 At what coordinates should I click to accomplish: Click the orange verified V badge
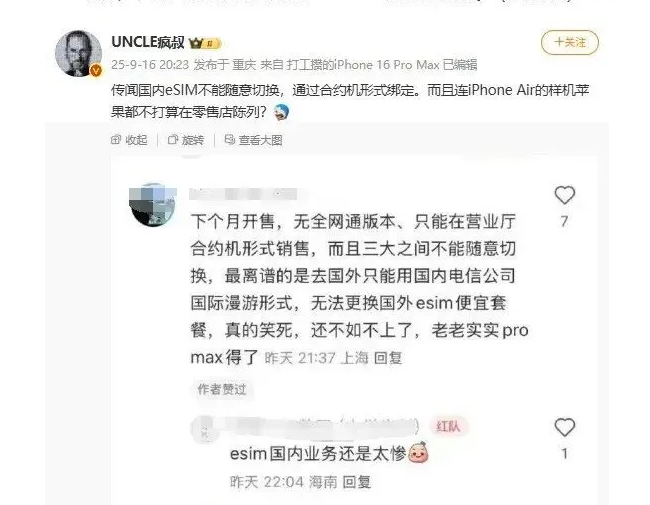(x=96, y=70)
